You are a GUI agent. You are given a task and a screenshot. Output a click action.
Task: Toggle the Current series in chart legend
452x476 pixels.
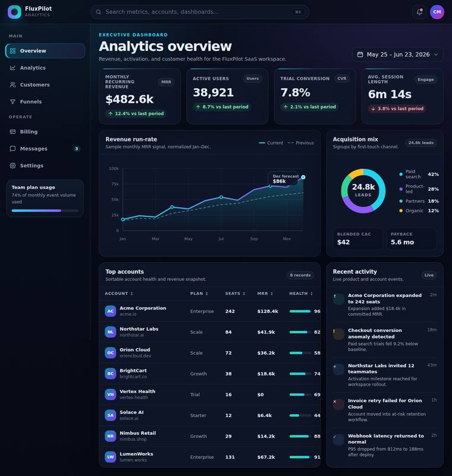271,143
